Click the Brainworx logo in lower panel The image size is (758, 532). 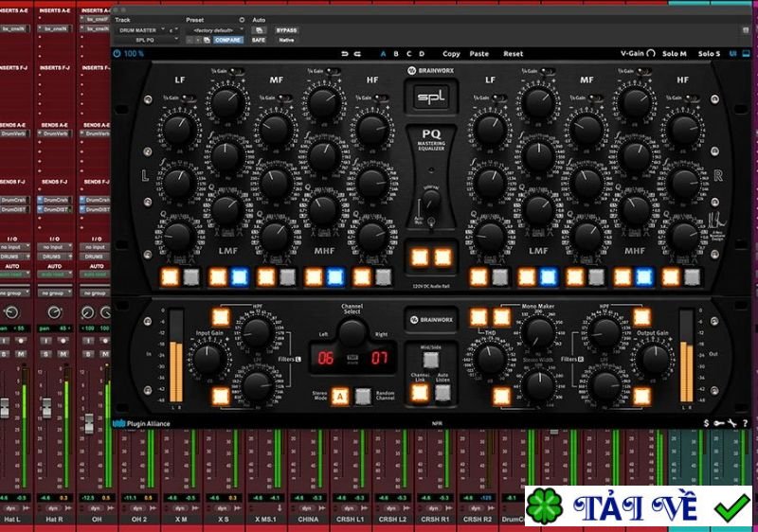pos(430,320)
